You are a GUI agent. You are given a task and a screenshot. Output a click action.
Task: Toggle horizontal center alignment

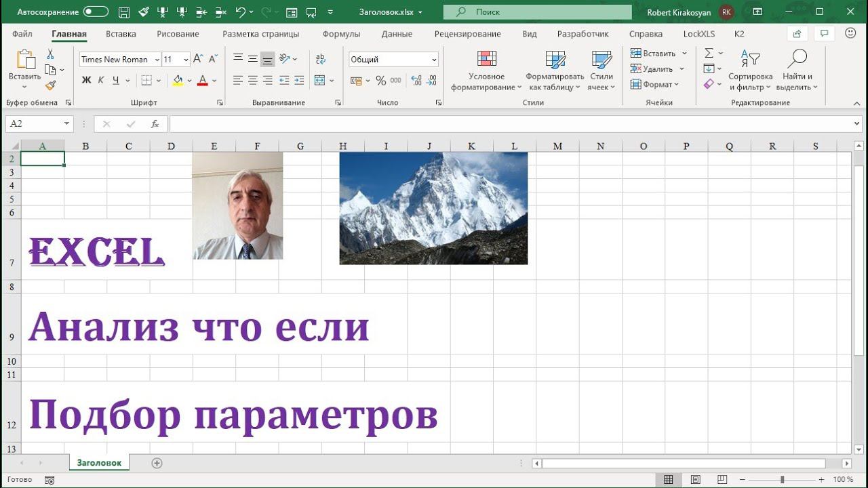pos(253,80)
